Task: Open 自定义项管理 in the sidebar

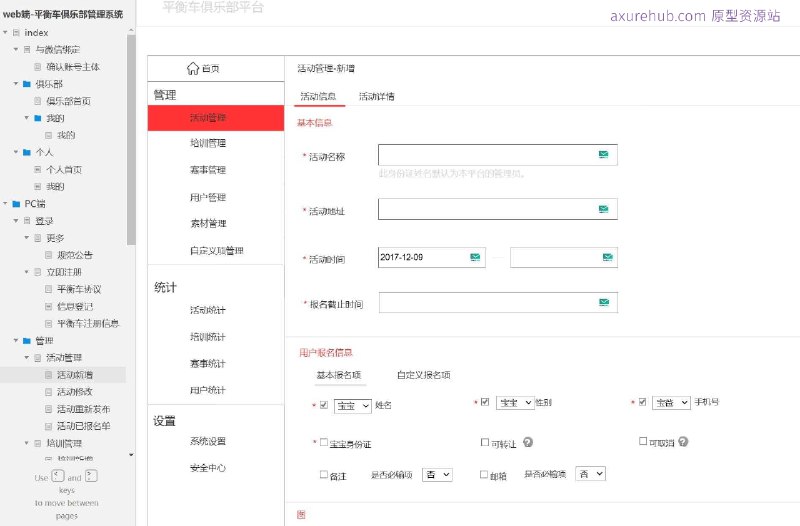Action: pyautogui.click(x=217, y=251)
